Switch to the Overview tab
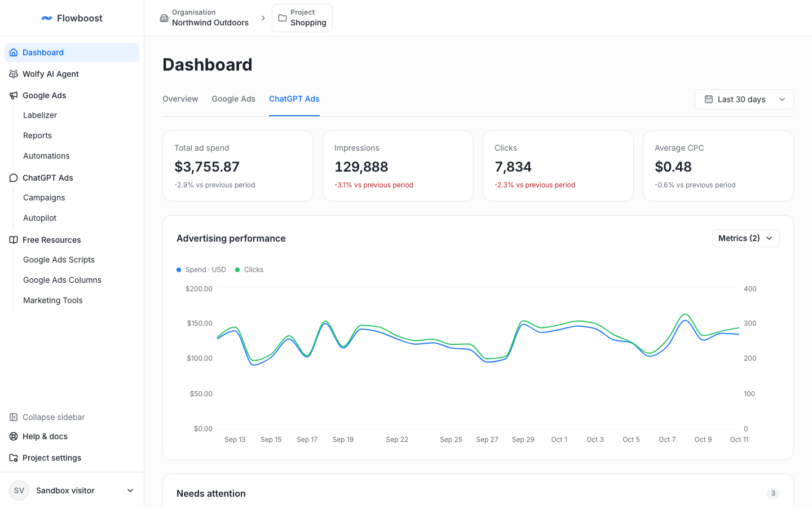The width and height of the screenshot is (812, 508). (x=180, y=99)
